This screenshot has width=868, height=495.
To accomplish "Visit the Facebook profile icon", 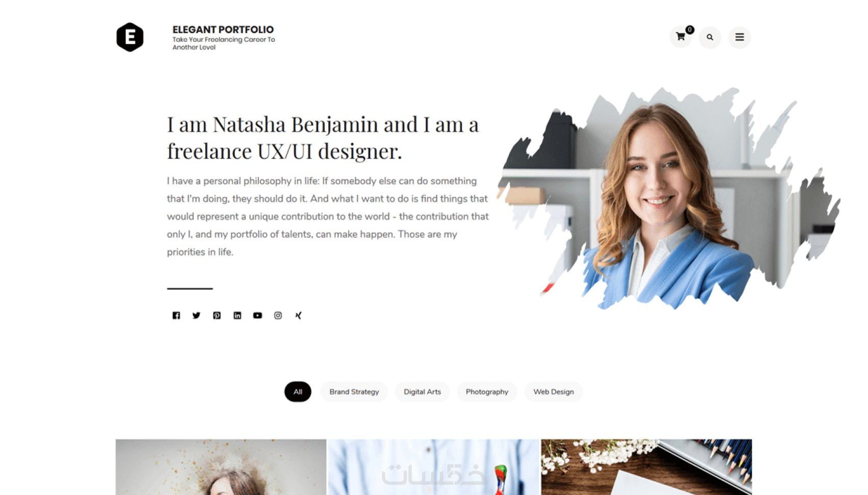I will (176, 315).
